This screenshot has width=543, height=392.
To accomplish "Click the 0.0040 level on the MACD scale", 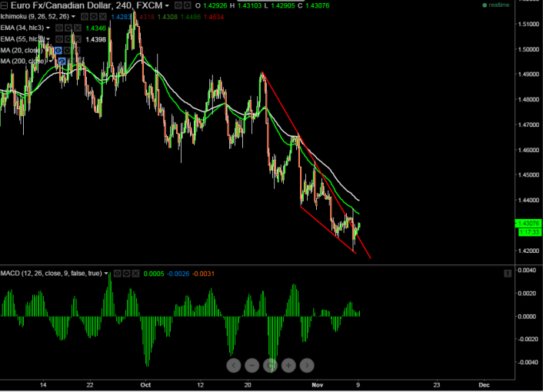I will [x=527, y=270].
